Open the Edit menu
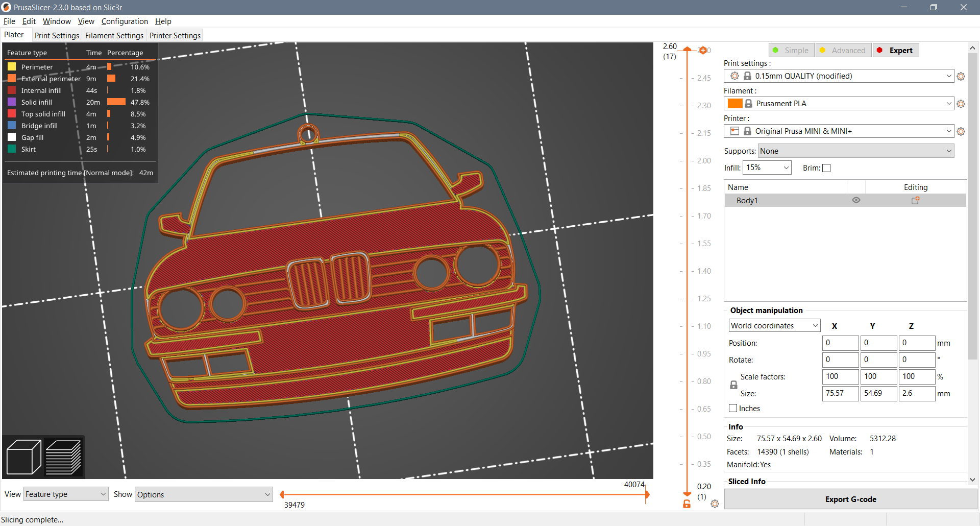The width and height of the screenshot is (980, 526). point(29,21)
